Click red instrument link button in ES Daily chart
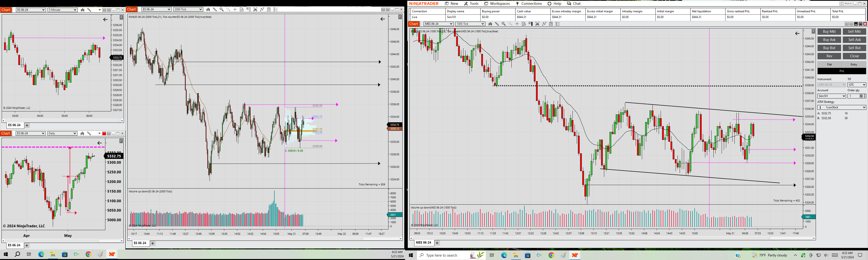This screenshot has width=868, height=260. 104,134
